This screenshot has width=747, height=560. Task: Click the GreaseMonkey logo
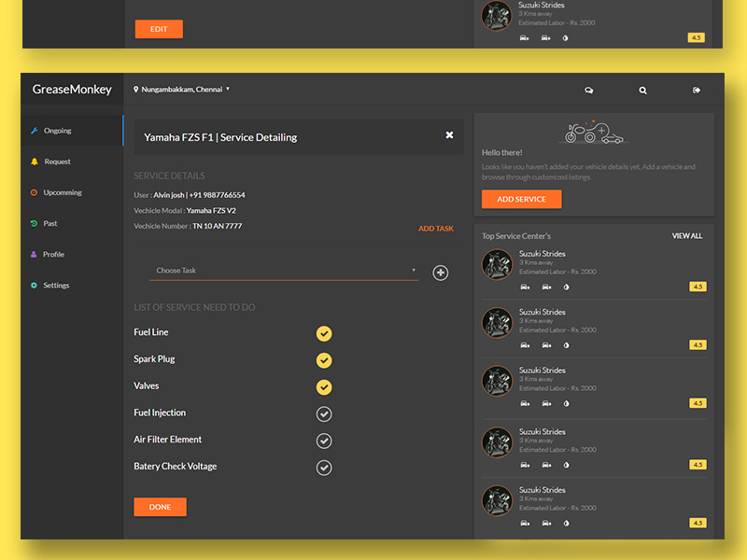tap(72, 89)
